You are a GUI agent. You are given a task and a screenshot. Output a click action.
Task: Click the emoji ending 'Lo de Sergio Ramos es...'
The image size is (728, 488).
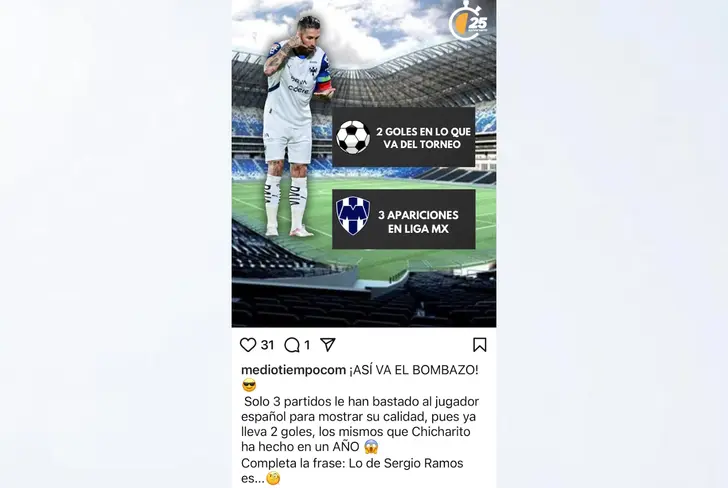coord(273,478)
